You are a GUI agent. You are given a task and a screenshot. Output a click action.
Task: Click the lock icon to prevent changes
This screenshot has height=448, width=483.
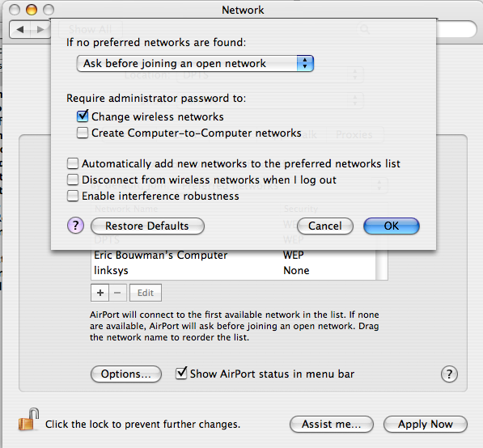click(28, 419)
